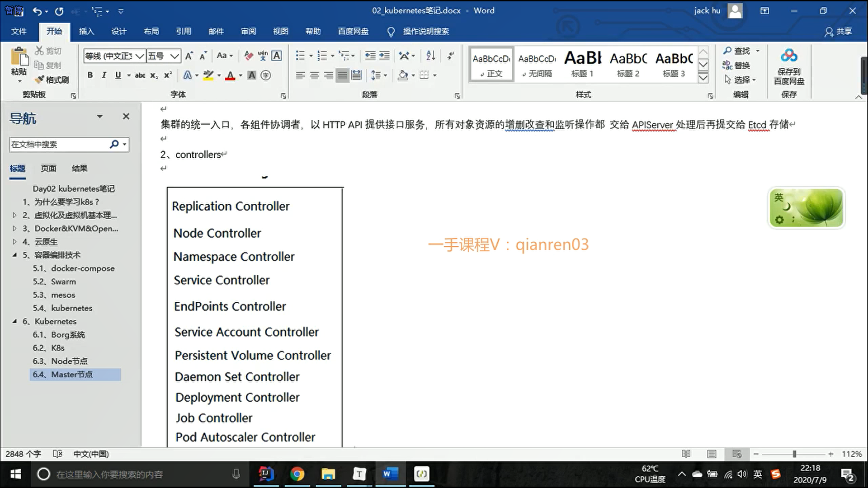This screenshot has width=868, height=488.
Task: Apply bullet list formatting
Action: pos(300,56)
